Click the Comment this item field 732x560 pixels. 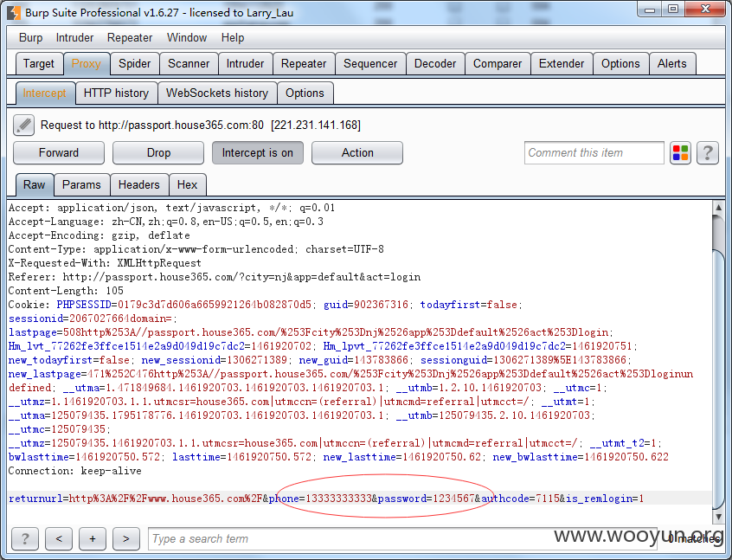[x=594, y=152]
